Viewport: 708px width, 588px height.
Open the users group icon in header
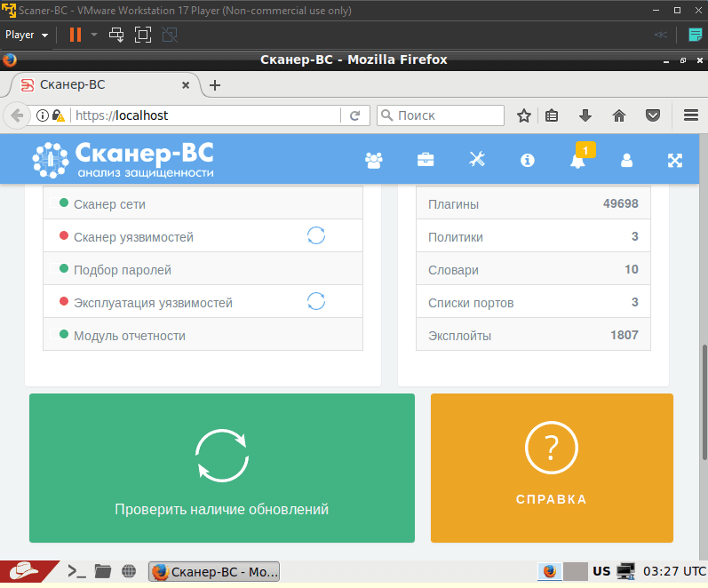[x=374, y=160]
